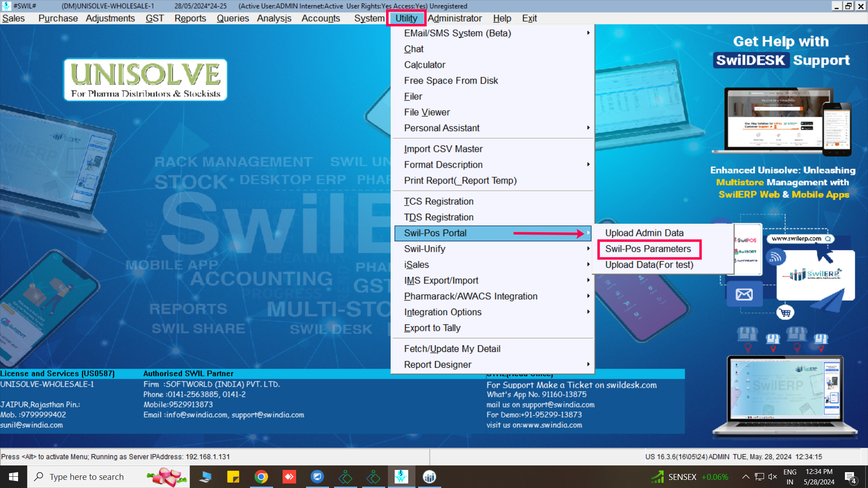The image size is (868, 488).
Task: Open the Administrator menu
Action: tap(455, 18)
